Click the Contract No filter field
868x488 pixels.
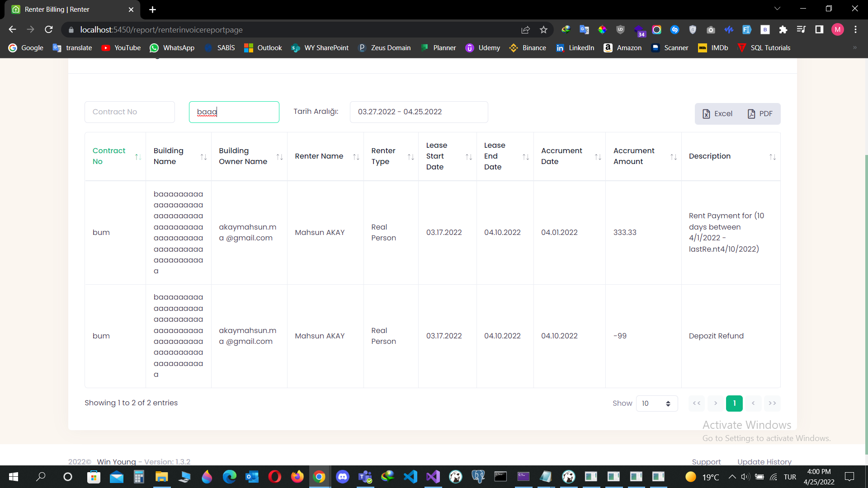click(x=130, y=112)
